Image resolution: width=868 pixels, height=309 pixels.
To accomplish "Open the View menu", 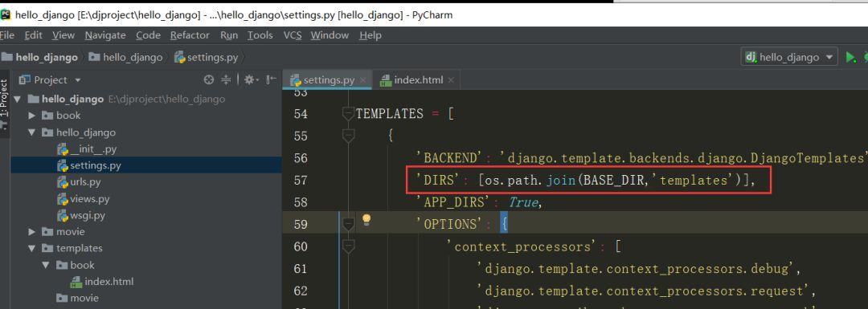I will [63, 35].
